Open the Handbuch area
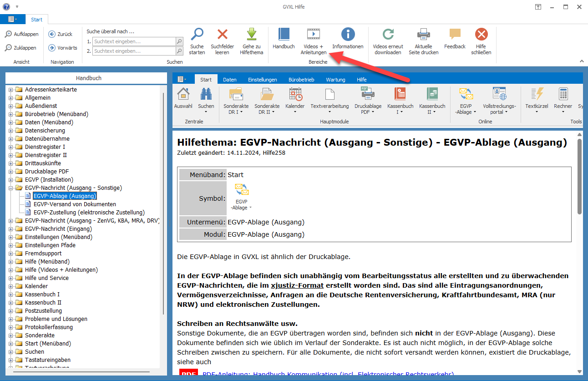The height and width of the screenshot is (381, 588). click(x=284, y=38)
